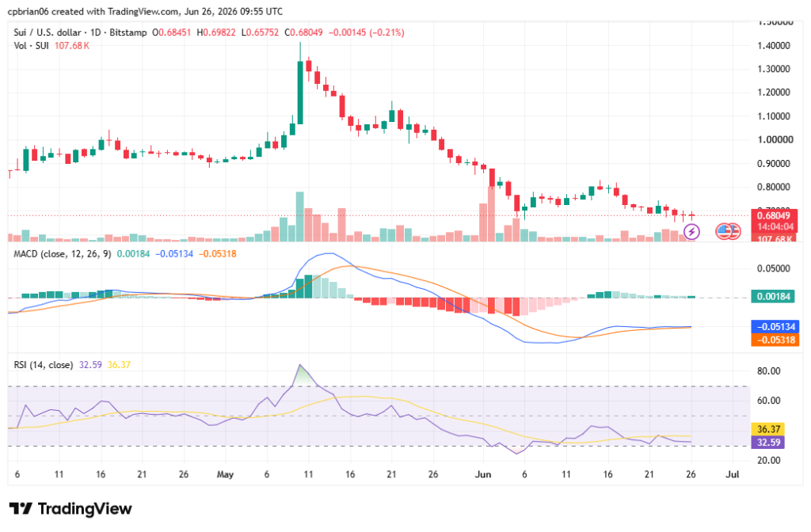This screenshot has height=532, width=811.
Task: Click the low value L0.65752
Action: click(x=260, y=32)
